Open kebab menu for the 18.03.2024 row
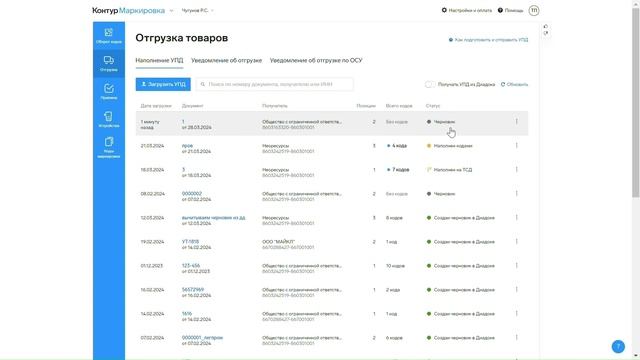This screenshot has width=640, height=360. pyautogui.click(x=516, y=169)
